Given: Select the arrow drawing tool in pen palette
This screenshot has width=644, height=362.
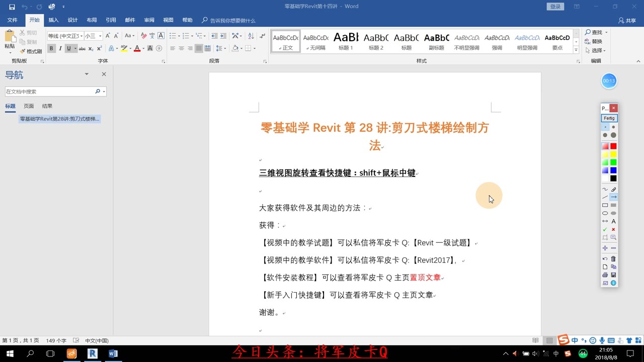Looking at the screenshot, I should [x=613, y=197].
